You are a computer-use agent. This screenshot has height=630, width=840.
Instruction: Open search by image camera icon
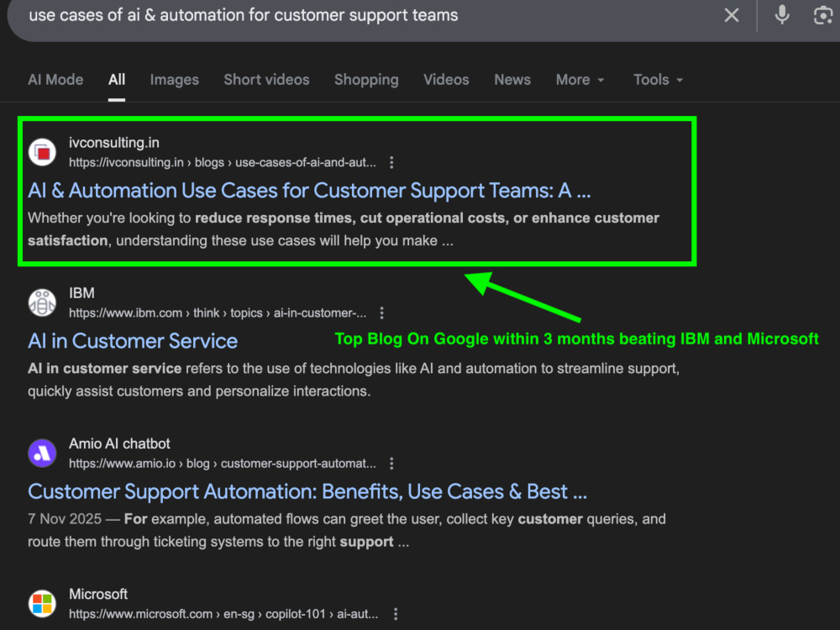click(x=823, y=15)
